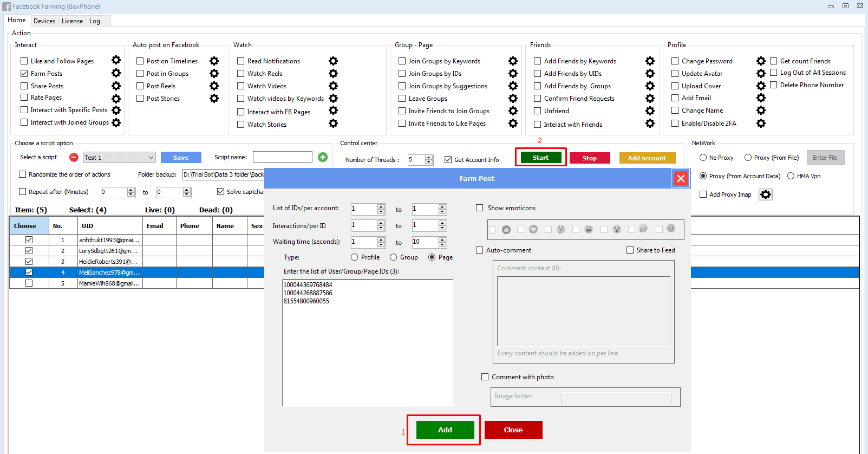Open settings gear for Post in Groups
Viewport: 868px width, 454px height.
coord(214,73)
